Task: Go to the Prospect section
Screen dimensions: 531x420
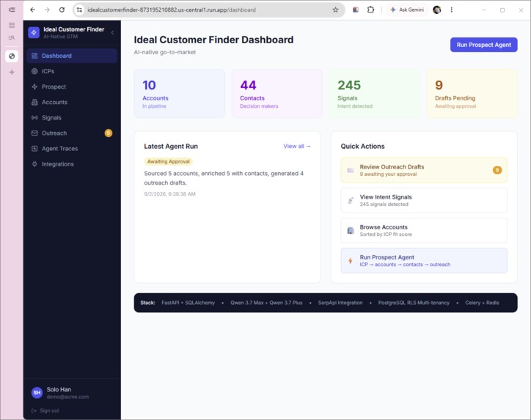Action: (72, 86)
